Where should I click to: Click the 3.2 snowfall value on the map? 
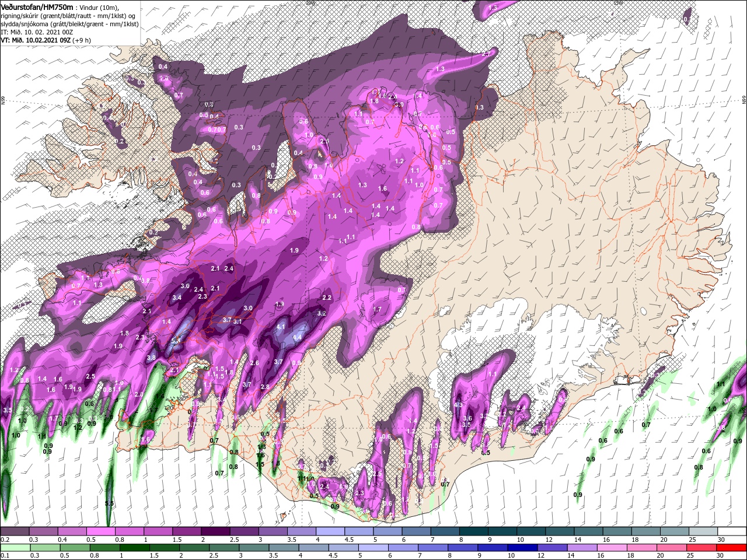(322, 314)
